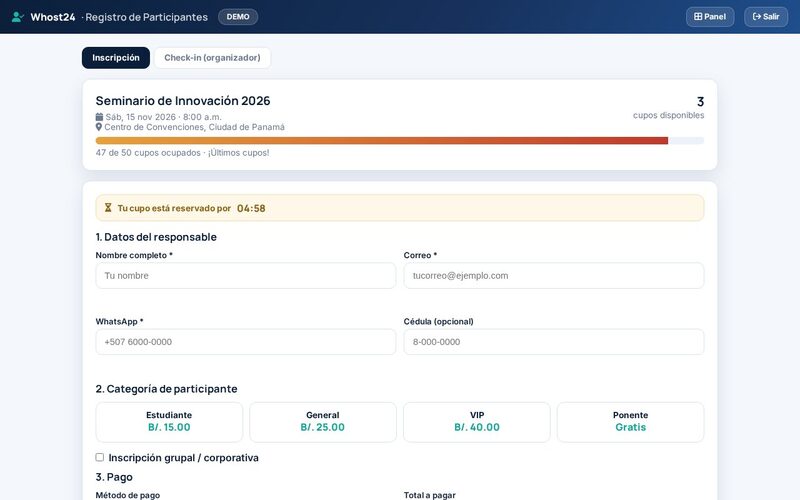Click the 04:58 countdown timer

point(251,208)
